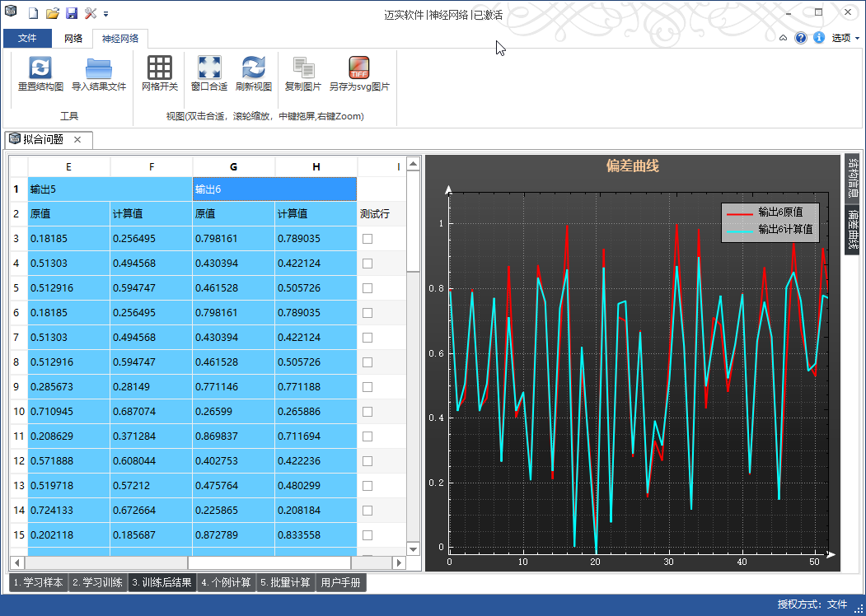Open the 用户手册 user manual button
This screenshot has width=866, height=616.
pos(340,583)
